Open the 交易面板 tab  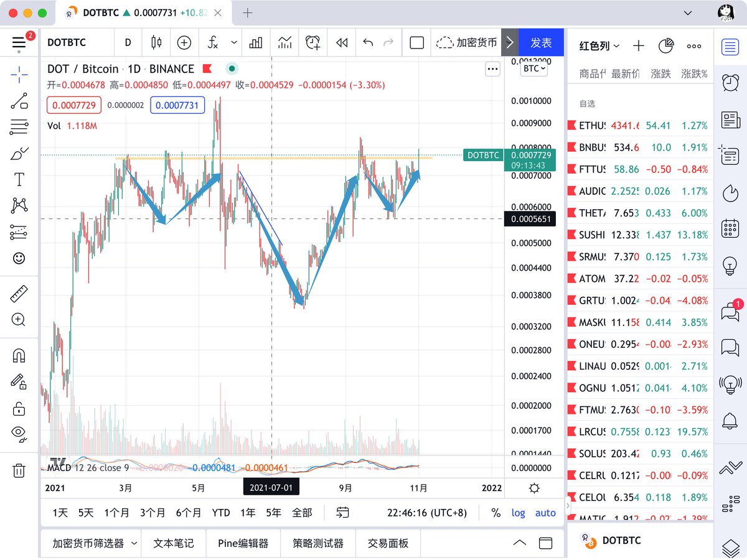388,543
